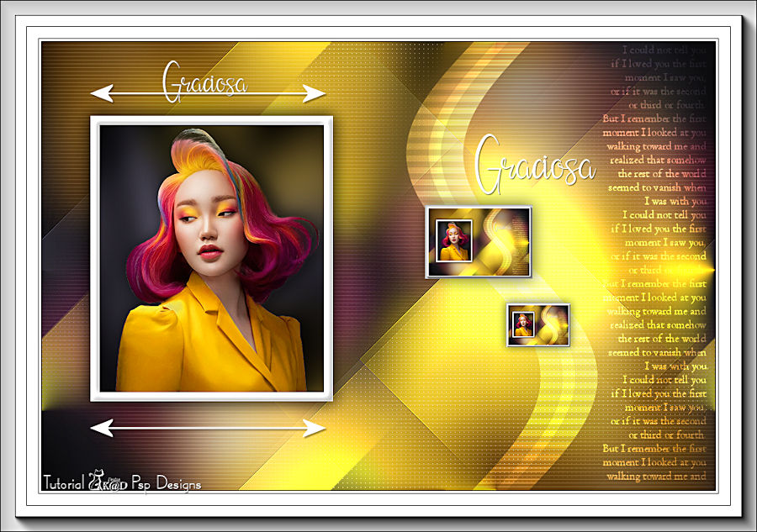Screen dimensions: 757x532
Task: Click the large Graciosa title beside the poem
Action: (534, 165)
